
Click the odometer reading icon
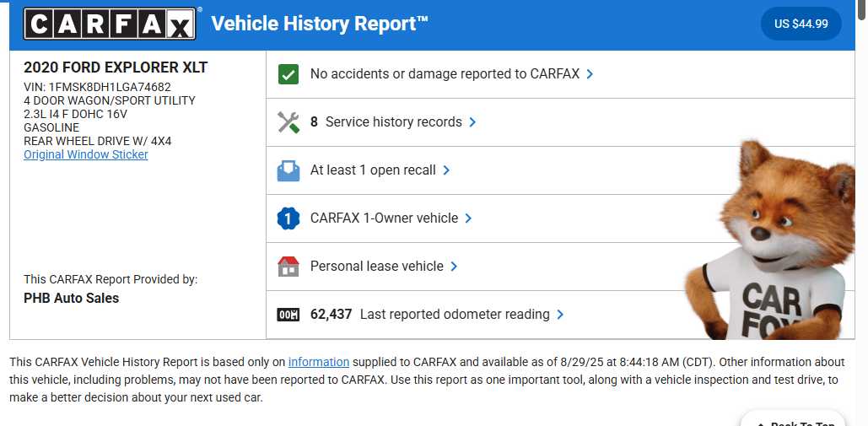tap(288, 315)
